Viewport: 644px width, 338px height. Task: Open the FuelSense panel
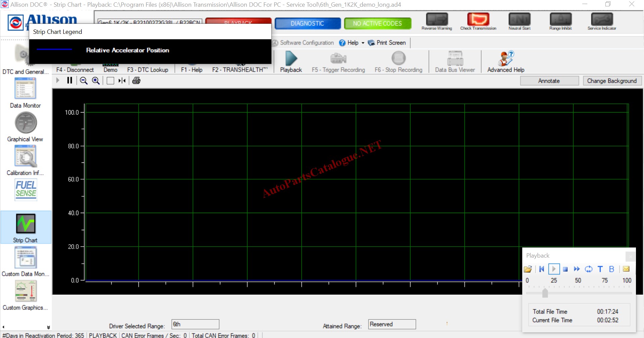[x=25, y=190]
